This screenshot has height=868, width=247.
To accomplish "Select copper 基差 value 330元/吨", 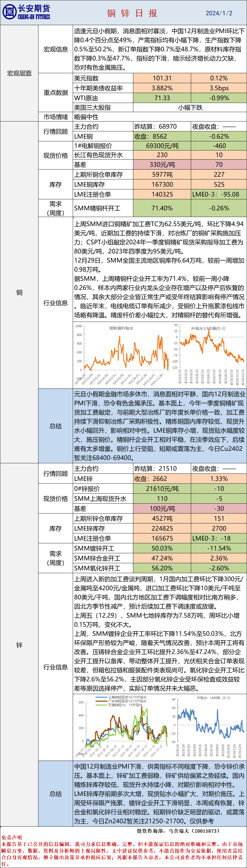I will point(162,165).
